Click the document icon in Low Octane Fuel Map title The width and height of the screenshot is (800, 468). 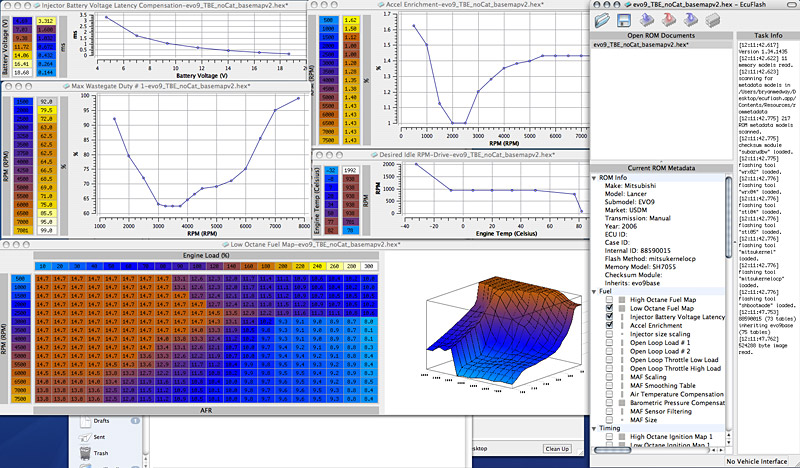(x=226, y=244)
